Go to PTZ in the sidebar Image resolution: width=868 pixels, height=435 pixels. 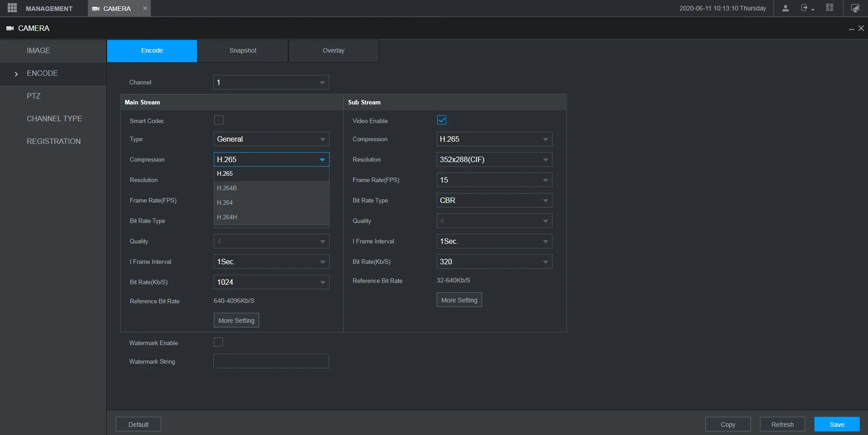point(34,96)
